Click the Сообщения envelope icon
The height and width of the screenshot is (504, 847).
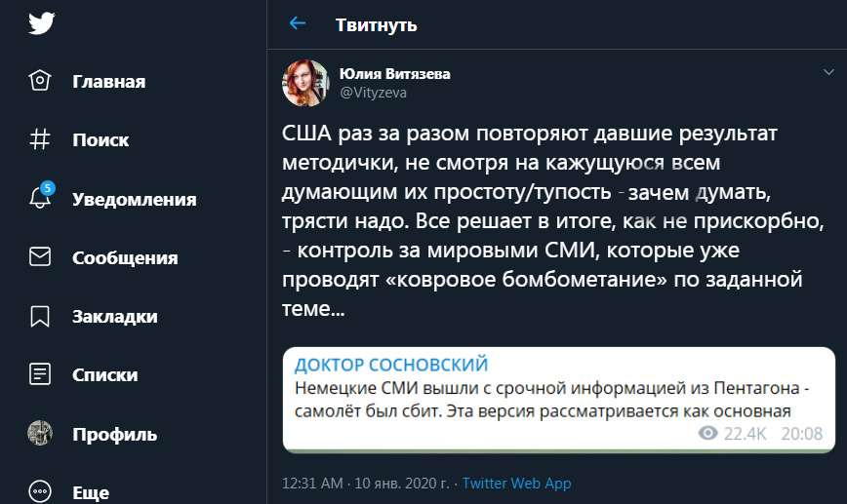40,257
